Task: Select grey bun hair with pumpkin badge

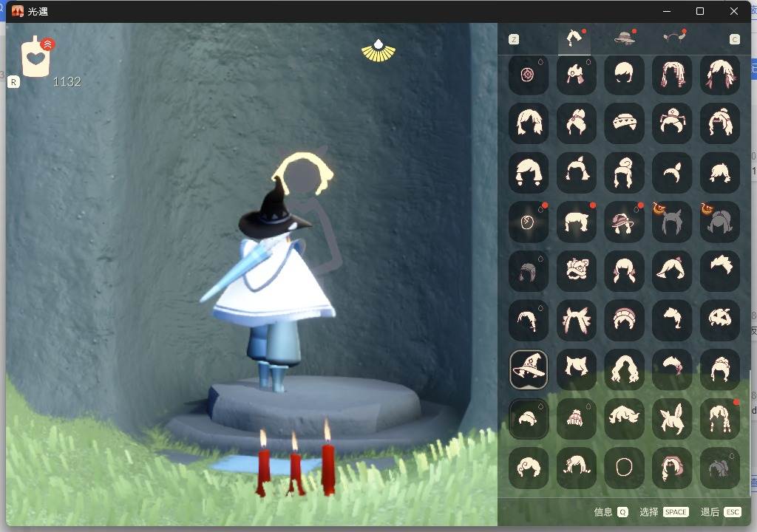Action: tap(719, 222)
